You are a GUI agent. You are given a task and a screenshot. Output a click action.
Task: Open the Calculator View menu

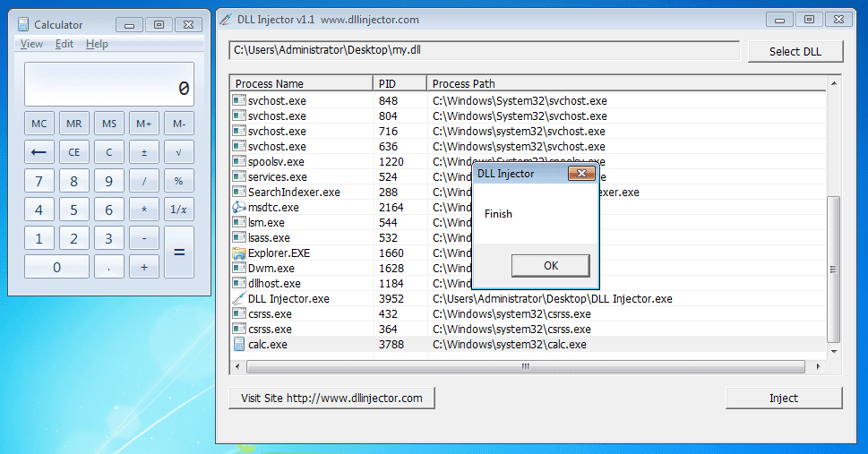(31, 44)
